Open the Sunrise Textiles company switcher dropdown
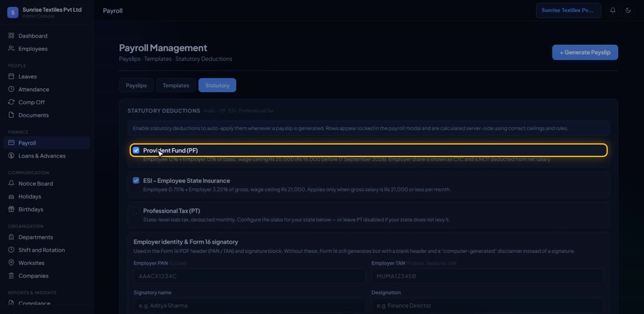 click(568, 10)
